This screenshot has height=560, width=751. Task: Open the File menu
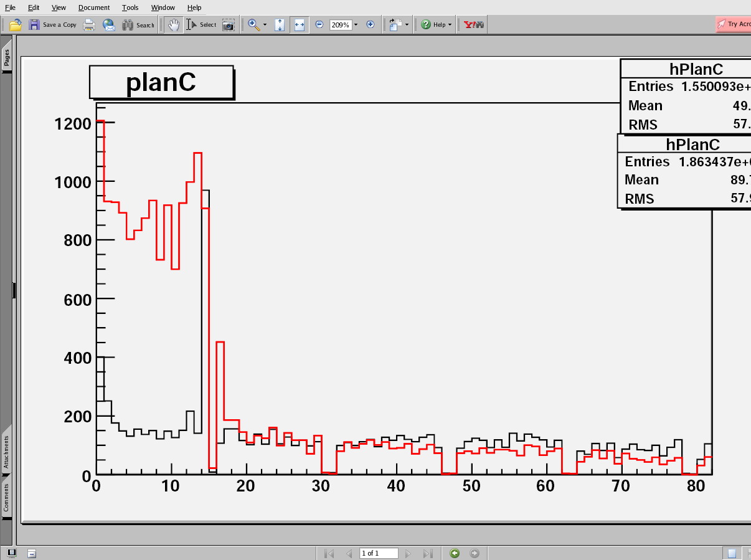[10, 7]
